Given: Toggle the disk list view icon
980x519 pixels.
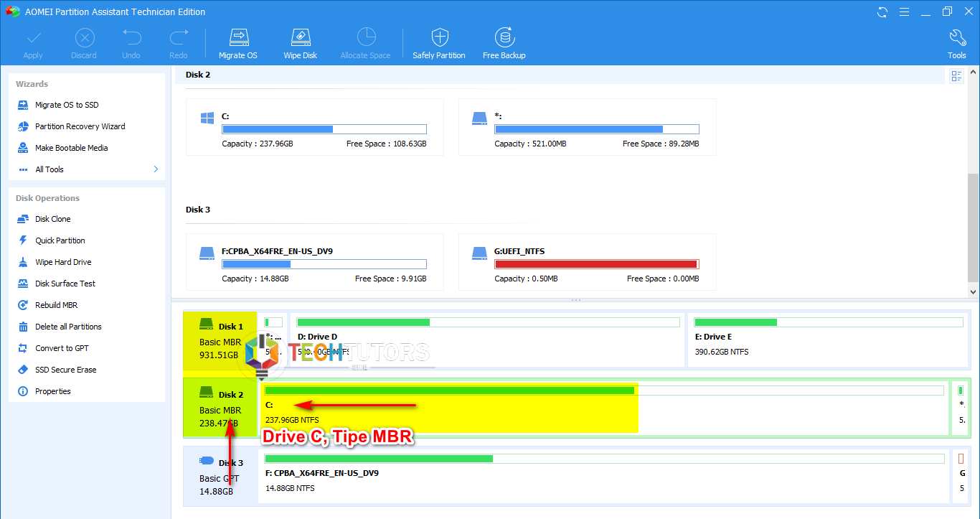Looking at the screenshot, I should coord(956,76).
